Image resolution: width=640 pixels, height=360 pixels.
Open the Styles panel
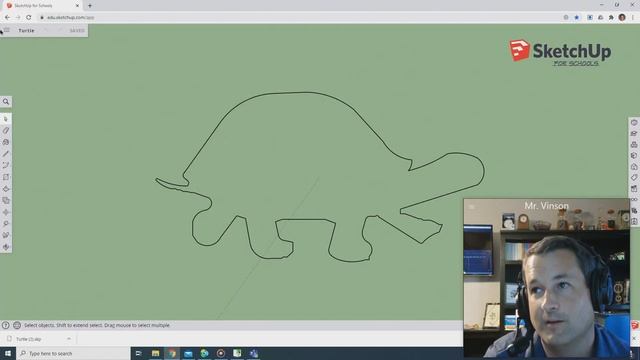point(634,167)
